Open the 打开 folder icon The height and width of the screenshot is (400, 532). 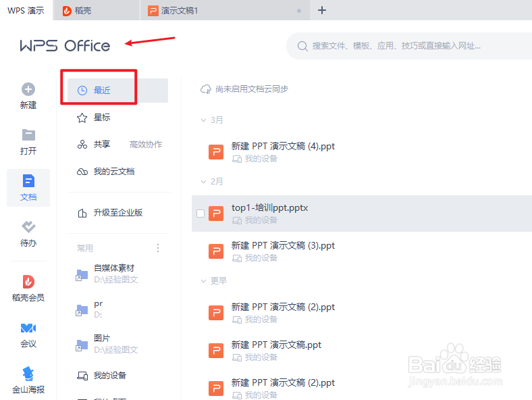point(28,135)
